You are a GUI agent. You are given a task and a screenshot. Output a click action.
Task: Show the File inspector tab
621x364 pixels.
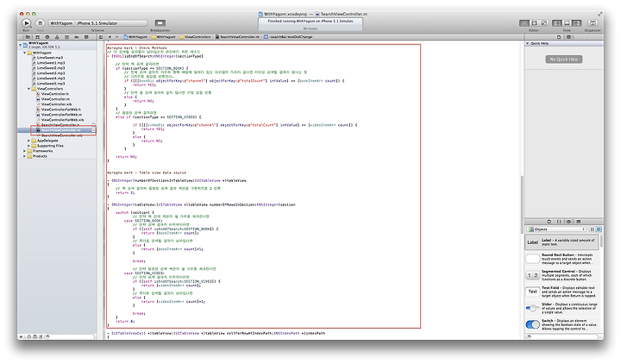click(x=559, y=37)
